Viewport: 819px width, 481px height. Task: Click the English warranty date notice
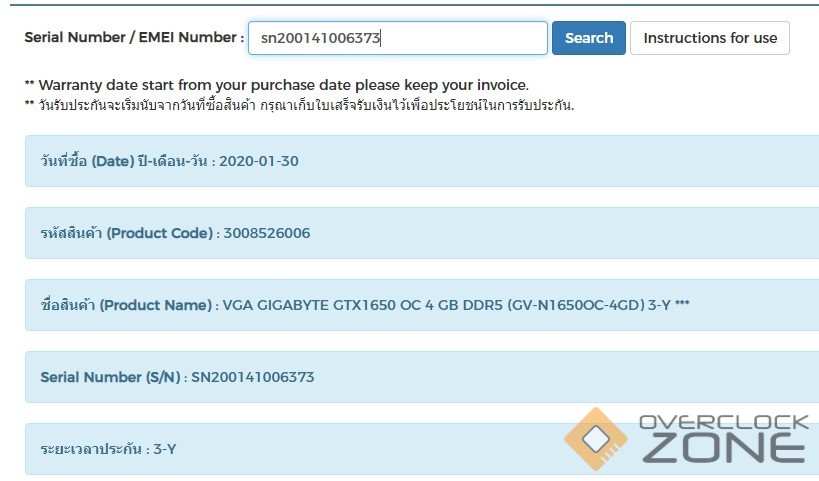coord(276,85)
